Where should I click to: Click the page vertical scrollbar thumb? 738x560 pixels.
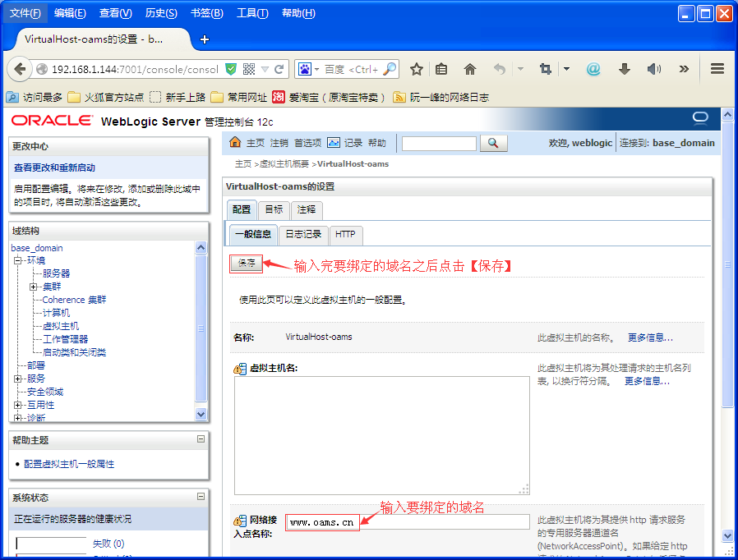pos(727,264)
